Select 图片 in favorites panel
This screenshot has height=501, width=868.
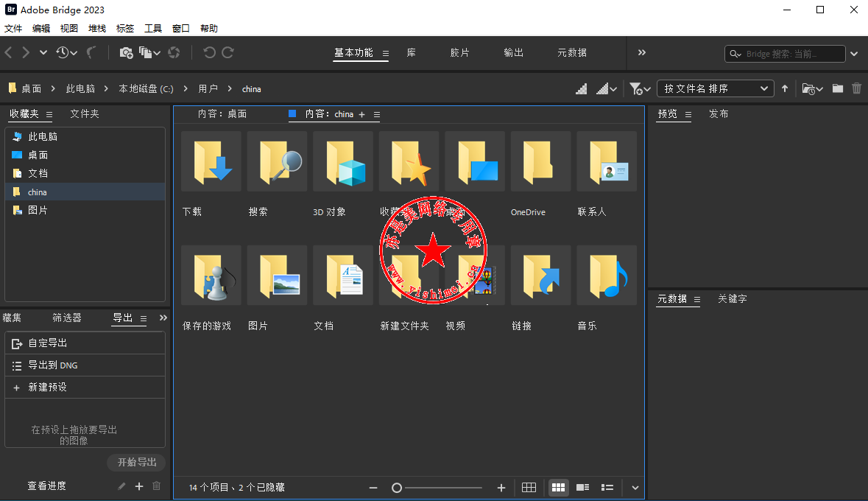85,210
